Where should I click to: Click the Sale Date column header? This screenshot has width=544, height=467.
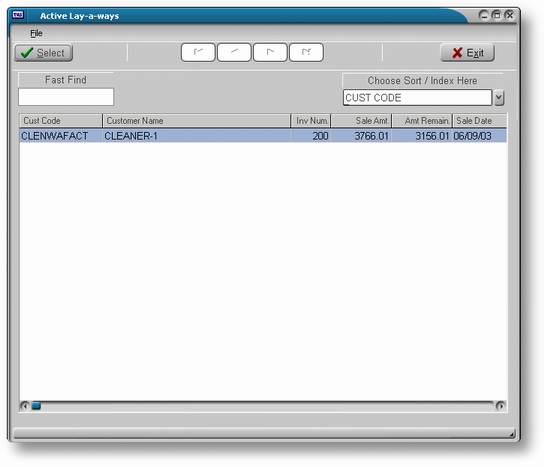click(480, 121)
